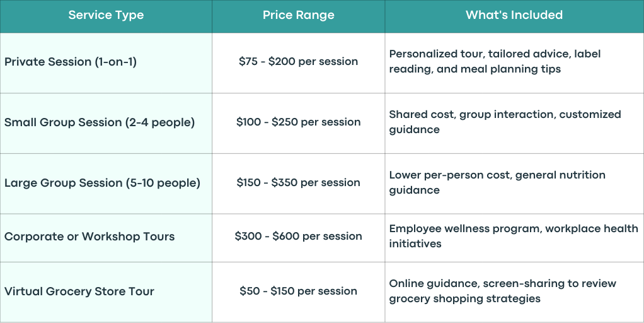Click the lower per-person cost description
Screen dimensions: 644x323
[x=497, y=182]
